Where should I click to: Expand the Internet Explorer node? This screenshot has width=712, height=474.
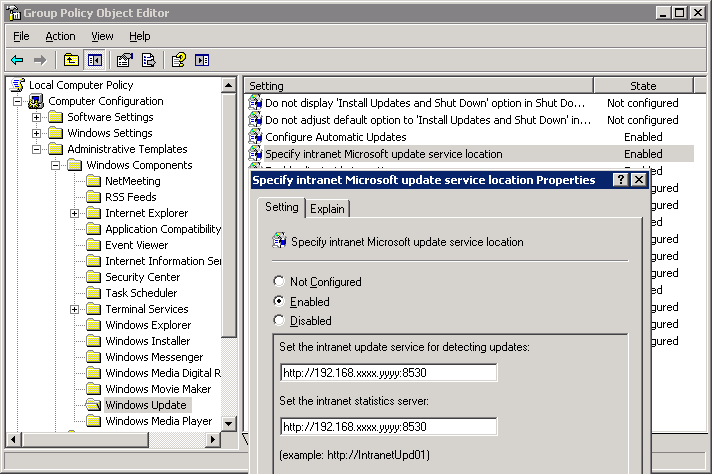click(74, 213)
